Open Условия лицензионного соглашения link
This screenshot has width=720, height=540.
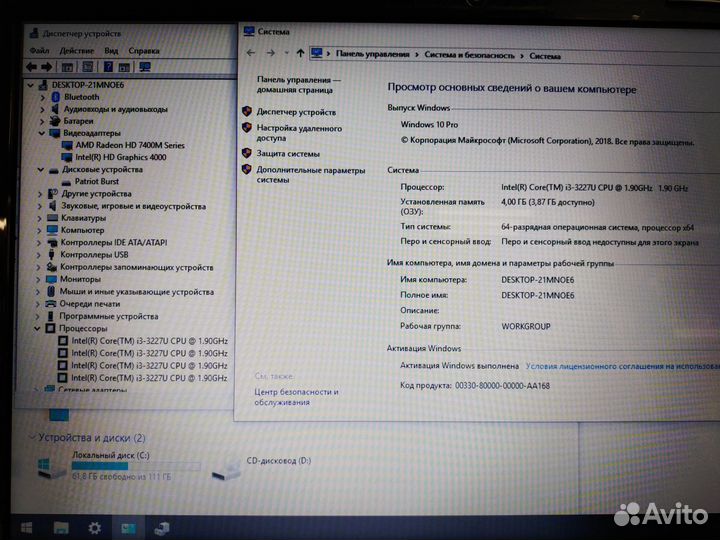[622, 366]
